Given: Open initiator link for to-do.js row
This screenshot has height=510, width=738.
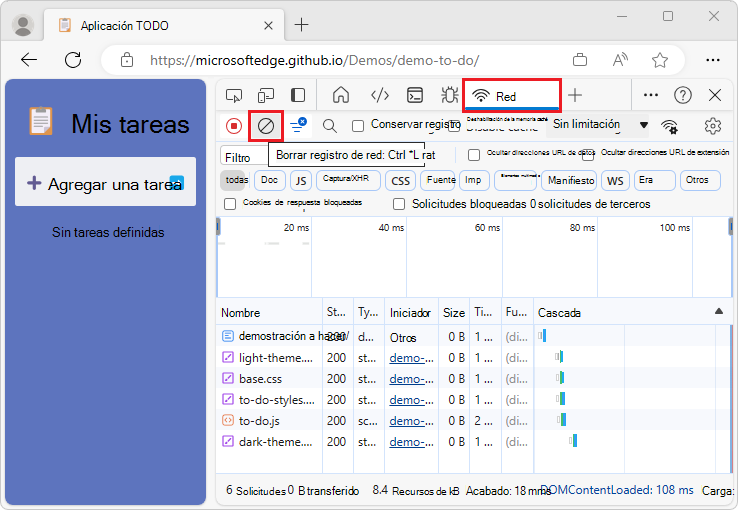Looking at the screenshot, I should point(411,421).
